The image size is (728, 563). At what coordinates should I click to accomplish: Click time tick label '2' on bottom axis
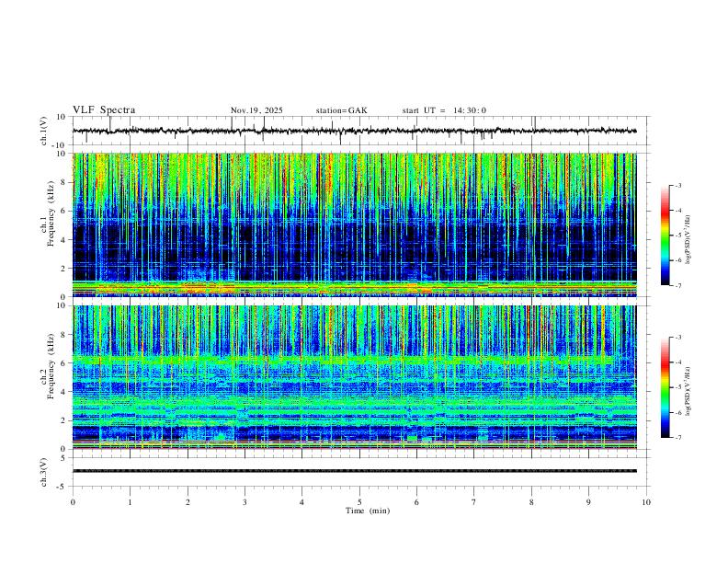pos(188,502)
